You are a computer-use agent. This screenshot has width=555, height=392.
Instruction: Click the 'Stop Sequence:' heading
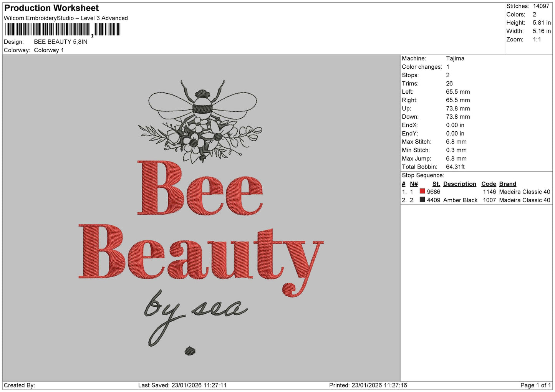tap(422, 175)
